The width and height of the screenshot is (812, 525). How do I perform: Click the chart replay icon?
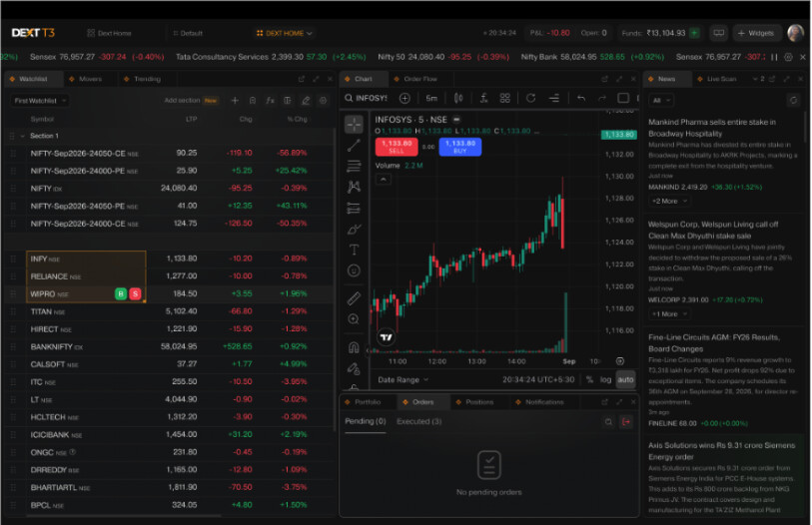(530, 99)
